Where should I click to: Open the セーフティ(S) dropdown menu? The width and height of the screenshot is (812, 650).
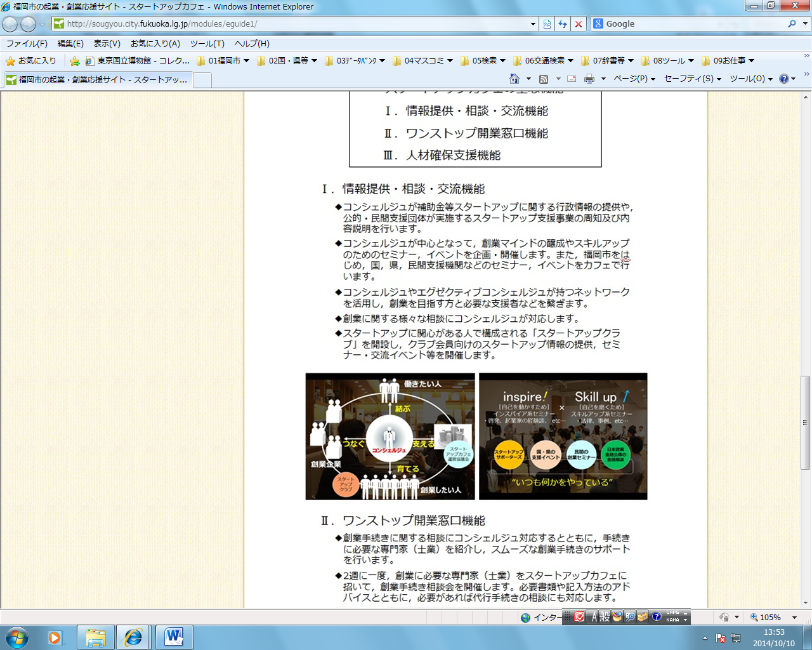click(692, 79)
